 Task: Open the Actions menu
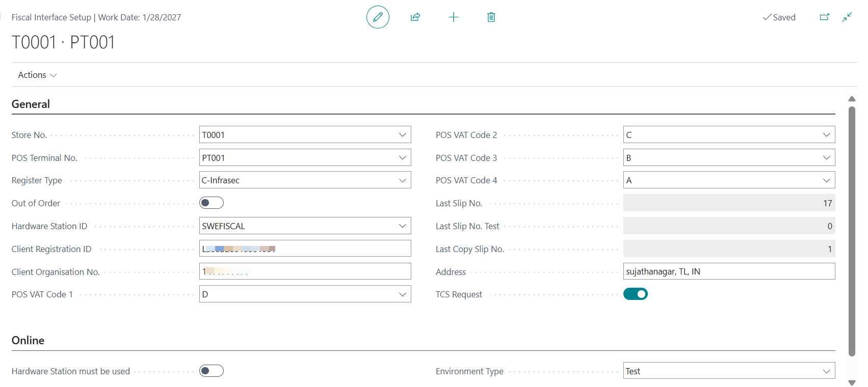[37, 75]
